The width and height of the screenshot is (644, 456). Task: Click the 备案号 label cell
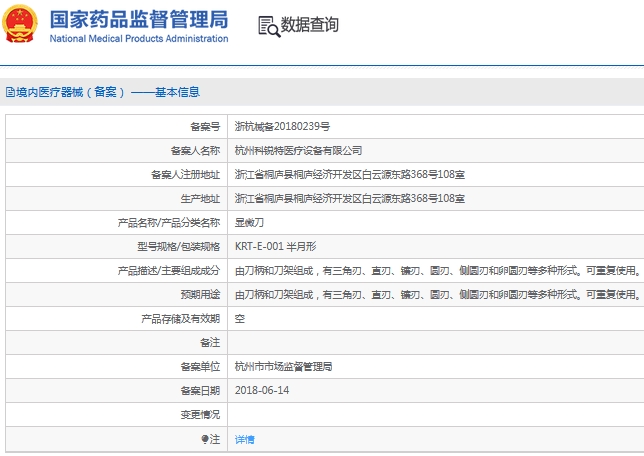tap(205, 127)
